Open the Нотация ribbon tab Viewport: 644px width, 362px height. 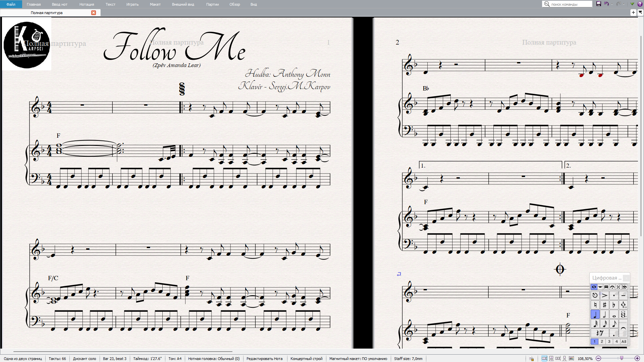(87, 4)
